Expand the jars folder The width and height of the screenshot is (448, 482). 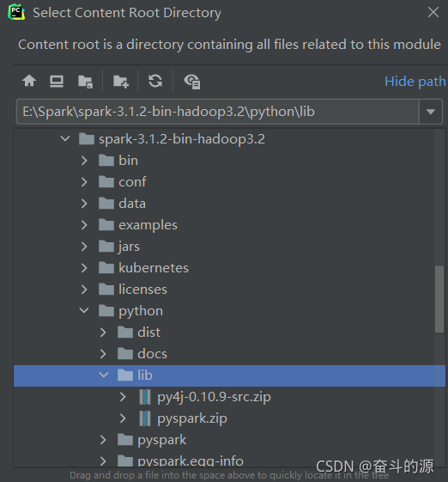click(x=84, y=247)
